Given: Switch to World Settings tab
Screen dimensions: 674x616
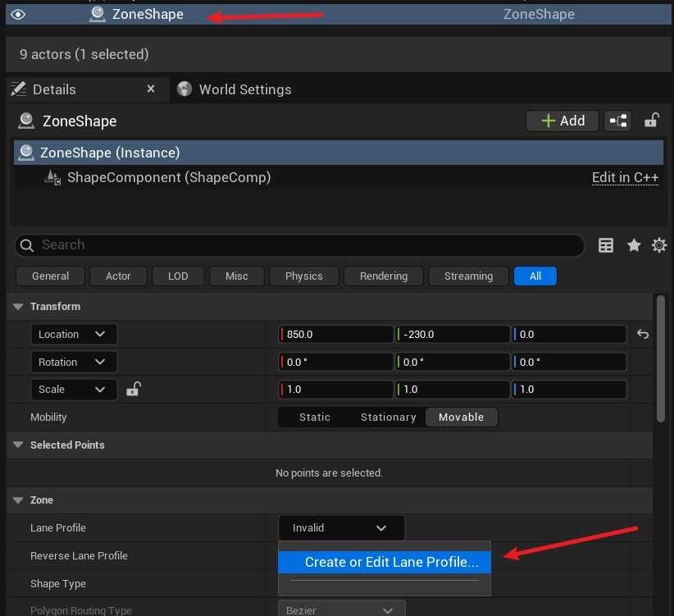Looking at the screenshot, I should click(244, 89).
